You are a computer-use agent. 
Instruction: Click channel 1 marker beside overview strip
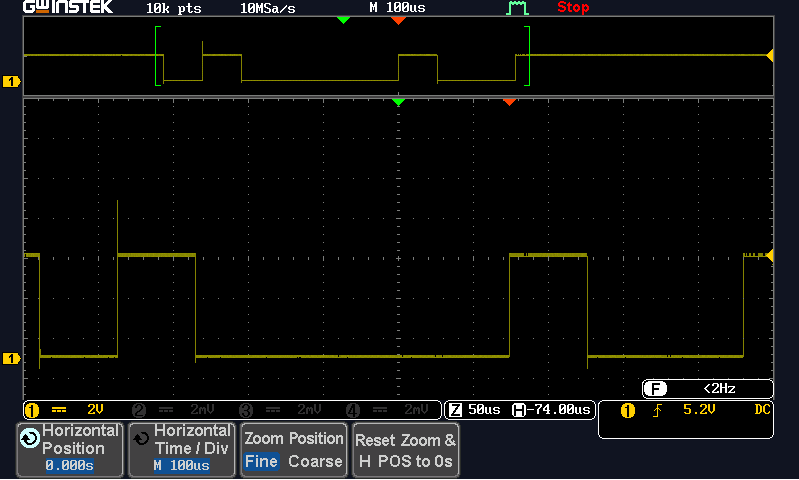(11, 81)
